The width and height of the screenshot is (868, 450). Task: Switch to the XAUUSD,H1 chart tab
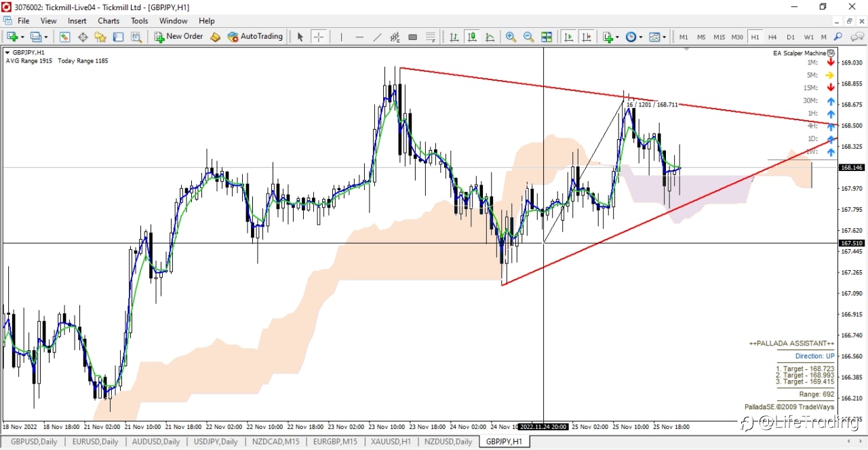tap(391, 441)
